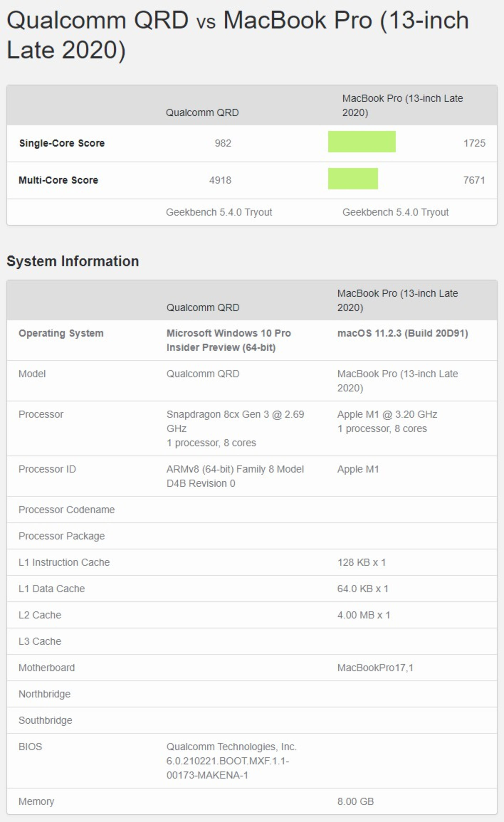Click 'Qualcomm QRD' header in scores table

(202, 113)
